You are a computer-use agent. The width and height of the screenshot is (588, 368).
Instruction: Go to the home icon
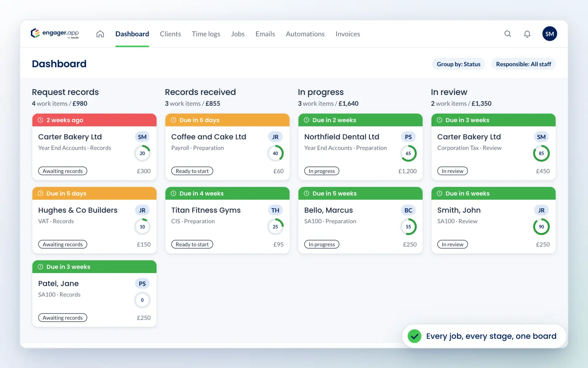click(100, 34)
